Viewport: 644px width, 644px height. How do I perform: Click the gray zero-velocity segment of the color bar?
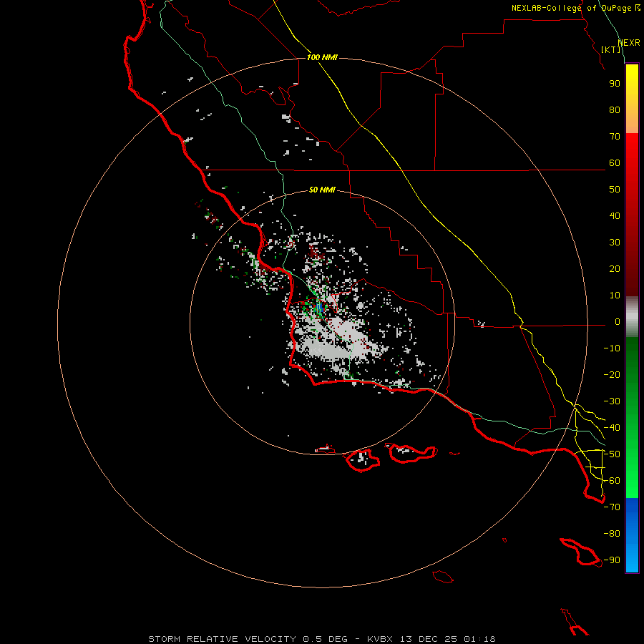[632, 317]
